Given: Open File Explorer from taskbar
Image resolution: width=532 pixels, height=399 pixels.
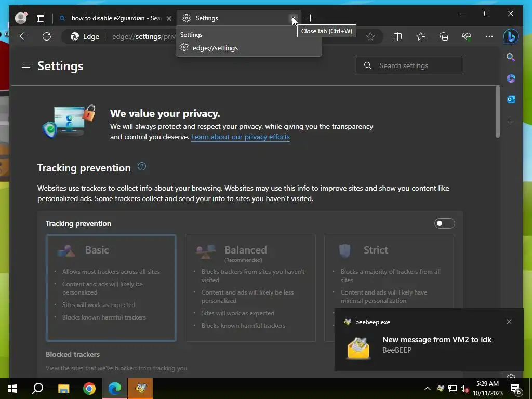Looking at the screenshot, I should 63,389.
